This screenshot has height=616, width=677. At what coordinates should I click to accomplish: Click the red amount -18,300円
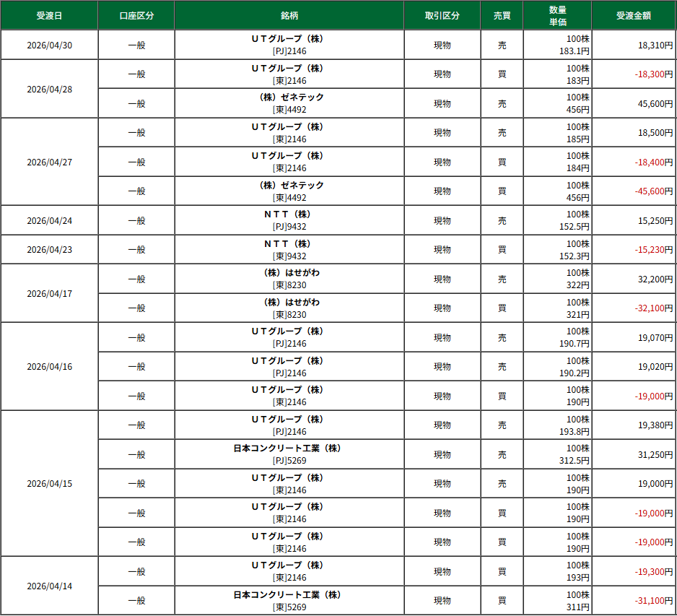[x=653, y=74]
